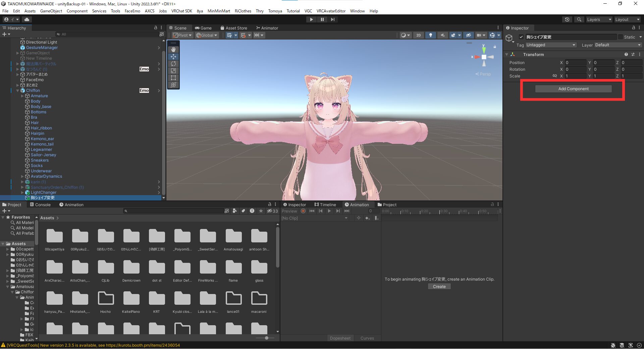Viewport: 644px width, 349px height.
Task: Select the Scale tool
Action: pyautogui.click(x=173, y=71)
